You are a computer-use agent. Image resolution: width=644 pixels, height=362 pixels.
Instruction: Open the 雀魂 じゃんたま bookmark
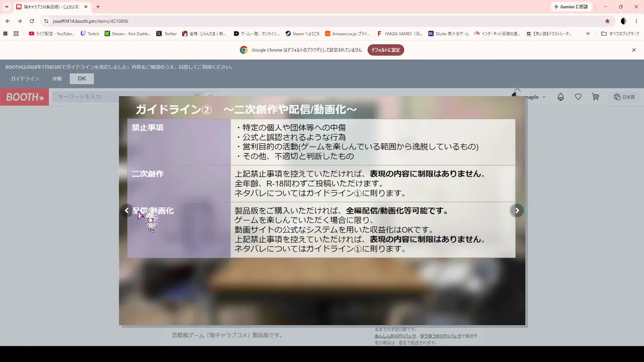[x=205, y=34]
